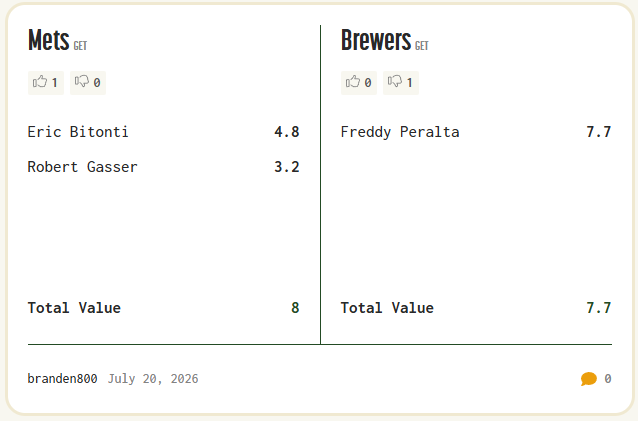638x421 pixels.
Task: Click Eric Bitonti's 4.8 value
Action: point(287,132)
